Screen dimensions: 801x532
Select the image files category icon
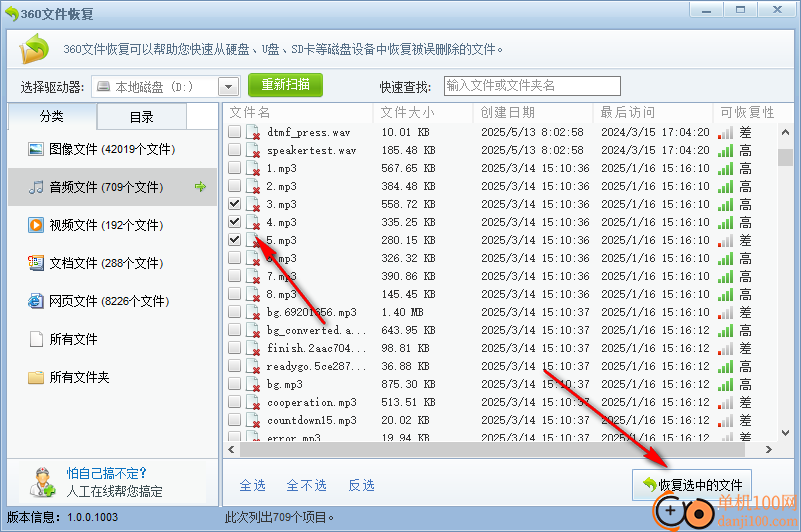click(x=36, y=149)
